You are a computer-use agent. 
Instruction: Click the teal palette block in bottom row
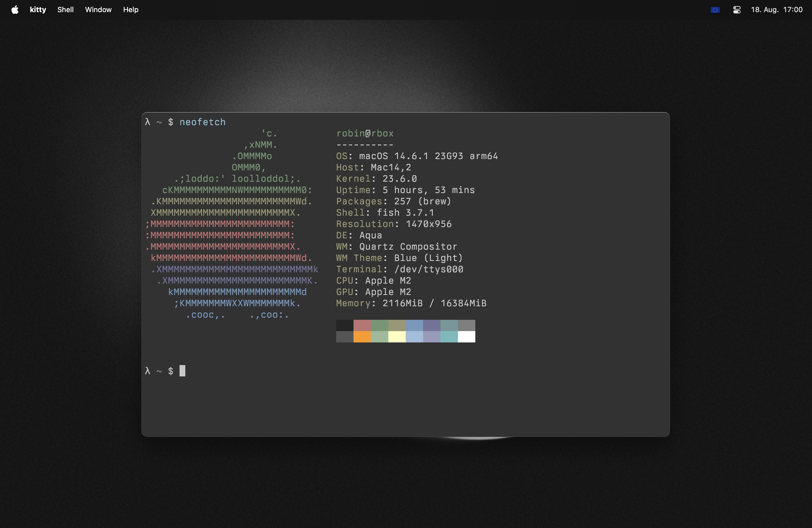[x=449, y=337]
